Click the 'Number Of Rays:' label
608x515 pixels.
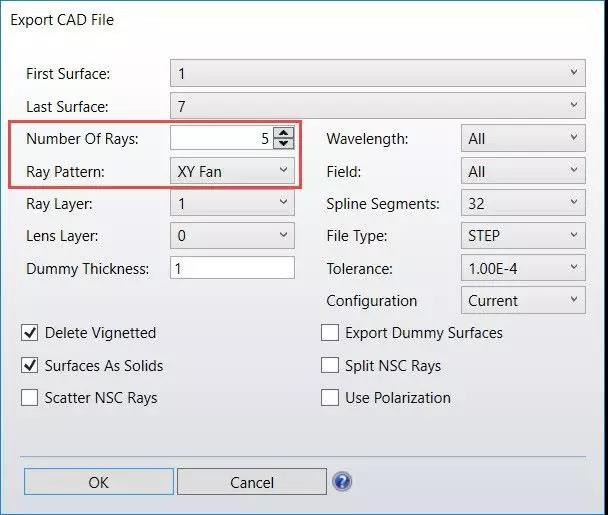(82, 139)
